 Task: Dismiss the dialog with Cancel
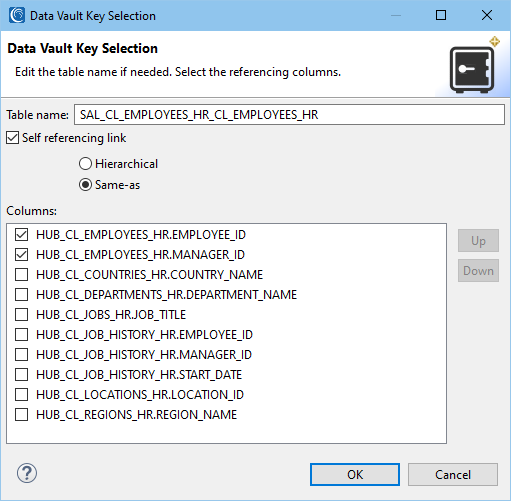click(x=453, y=474)
